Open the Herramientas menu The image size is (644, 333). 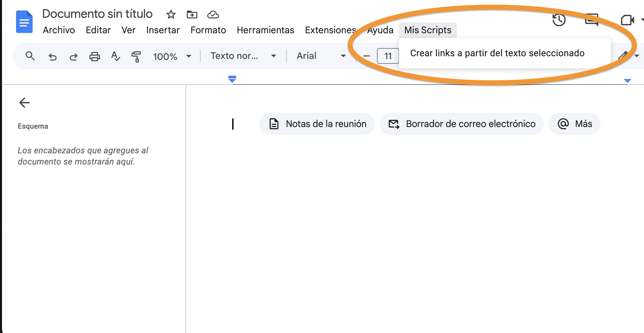point(265,30)
